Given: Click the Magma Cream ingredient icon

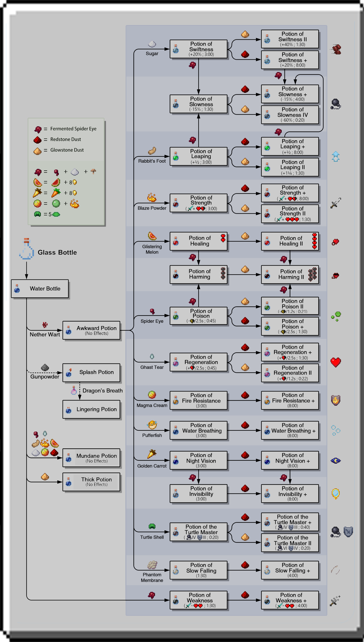Looking at the screenshot, I should [x=152, y=395].
